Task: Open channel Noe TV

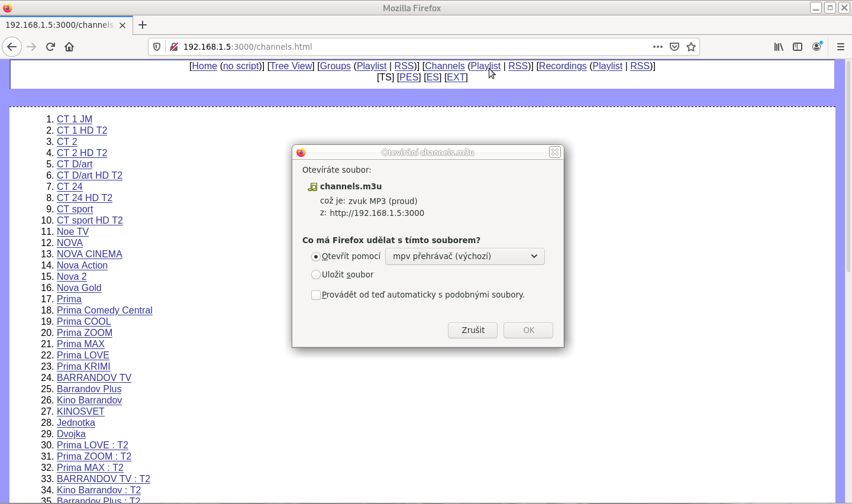Action: point(73,231)
